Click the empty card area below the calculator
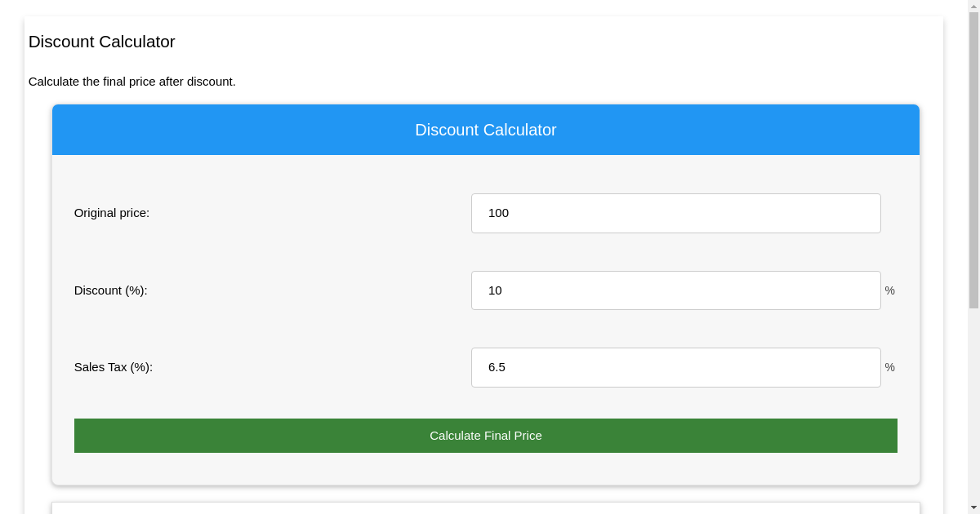The height and width of the screenshot is (514, 980). 485,506
